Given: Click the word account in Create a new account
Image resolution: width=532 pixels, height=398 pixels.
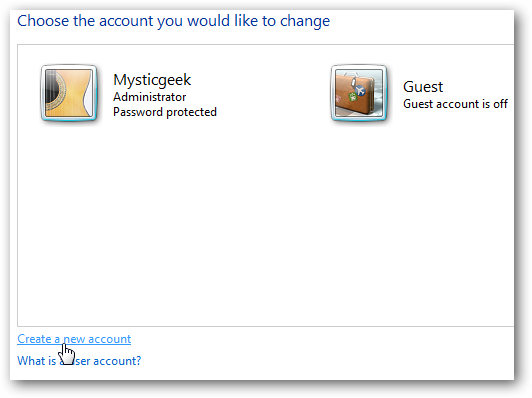Looking at the screenshot, I should [110, 339].
